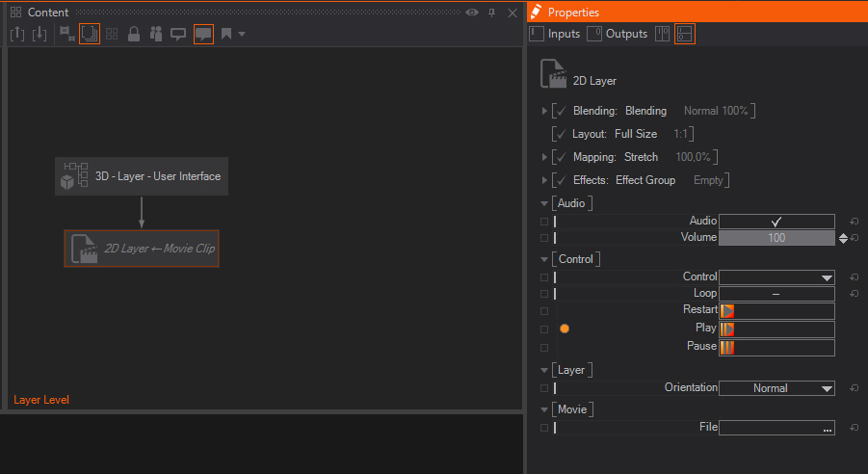Expand the Effects group disclosure triangle
Viewport: 868px width, 474px height.
[545, 180]
